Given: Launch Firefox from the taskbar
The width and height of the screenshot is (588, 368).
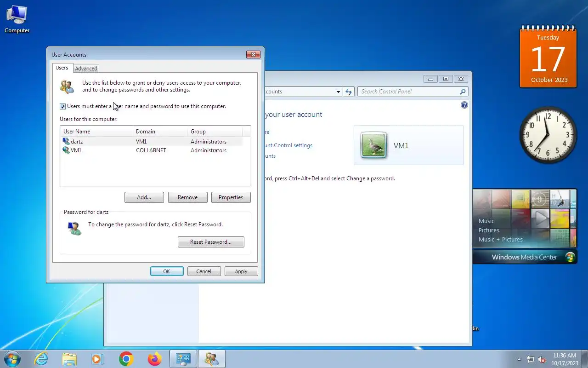Looking at the screenshot, I should click(154, 359).
